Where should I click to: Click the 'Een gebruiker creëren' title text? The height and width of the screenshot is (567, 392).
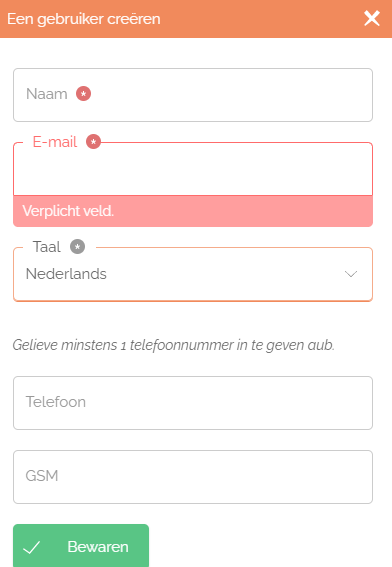(x=84, y=19)
